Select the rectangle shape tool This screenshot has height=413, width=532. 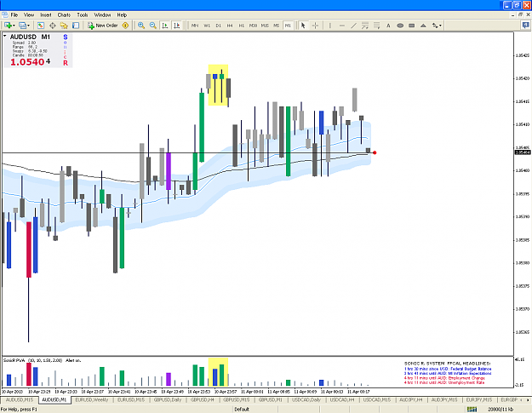coord(411,26)
